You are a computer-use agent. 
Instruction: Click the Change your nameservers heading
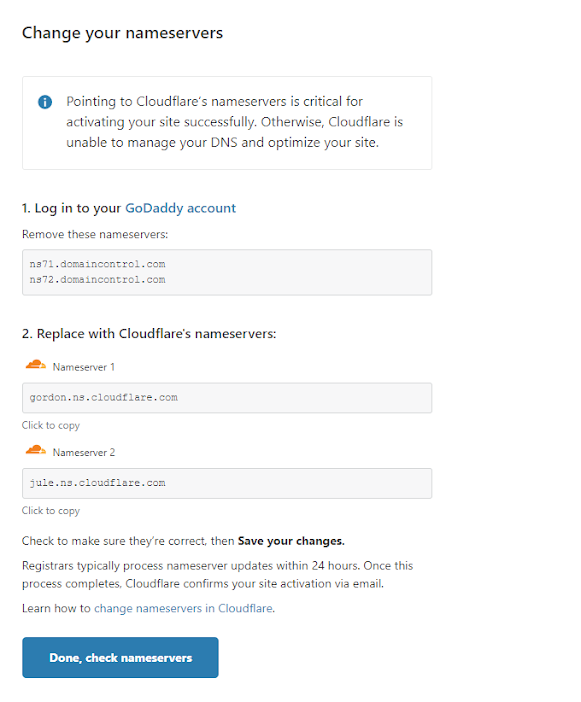[122, 33]
